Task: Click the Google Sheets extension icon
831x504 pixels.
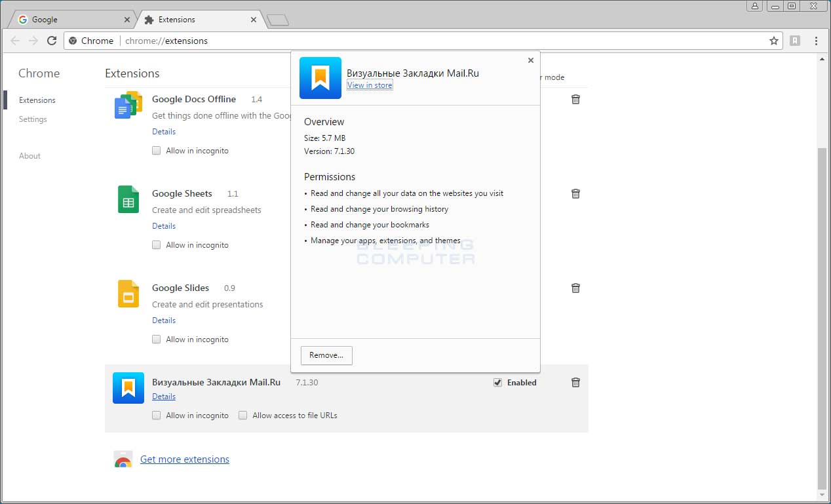Action: coord(127,199)
